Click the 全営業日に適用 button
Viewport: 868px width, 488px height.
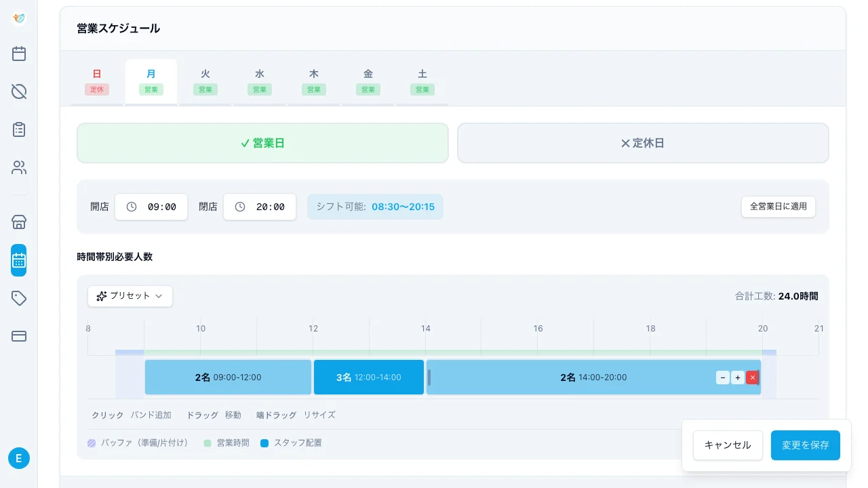(x=778, y=207)
